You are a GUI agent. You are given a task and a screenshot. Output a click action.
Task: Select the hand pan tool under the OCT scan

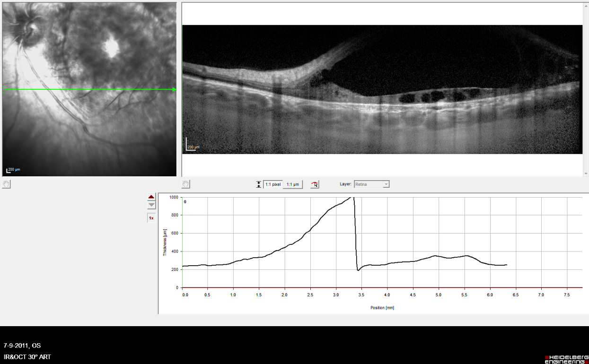(186, 184)
